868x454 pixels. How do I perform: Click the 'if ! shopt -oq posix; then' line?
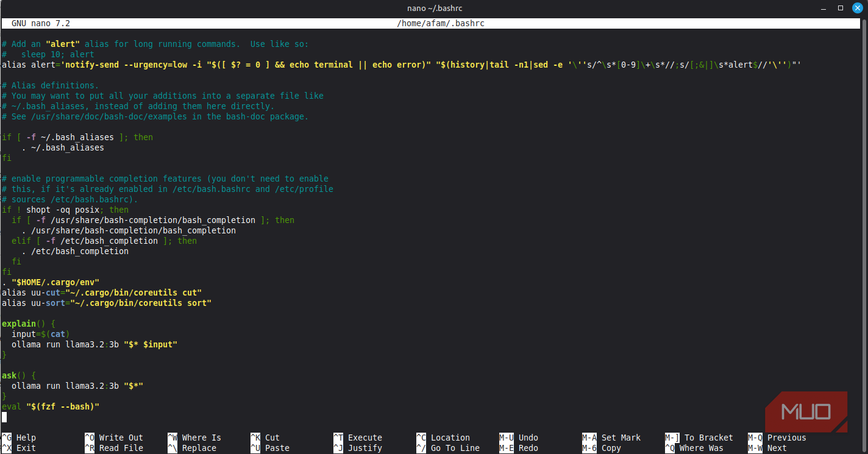(x=65, y=210)
